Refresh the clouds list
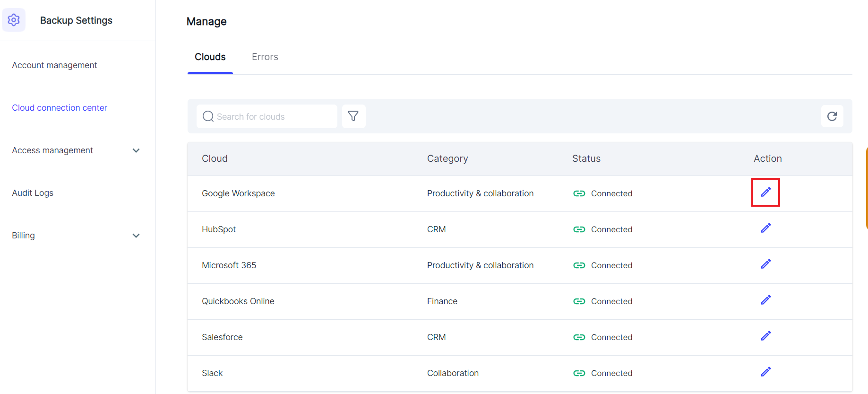Viewport: 868px width, 394px height. pyautogui.click(x=832, y=116)
